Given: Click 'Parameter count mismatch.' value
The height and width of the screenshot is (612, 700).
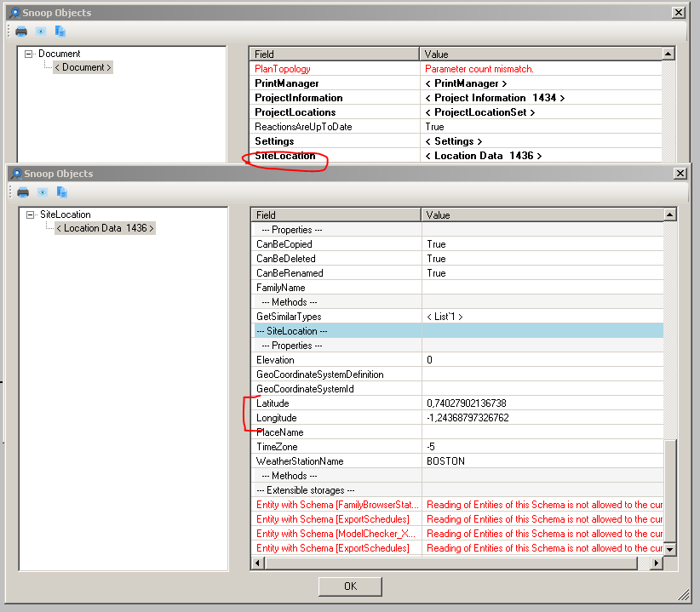Looking at the screenshot, I should click(479, 69).
